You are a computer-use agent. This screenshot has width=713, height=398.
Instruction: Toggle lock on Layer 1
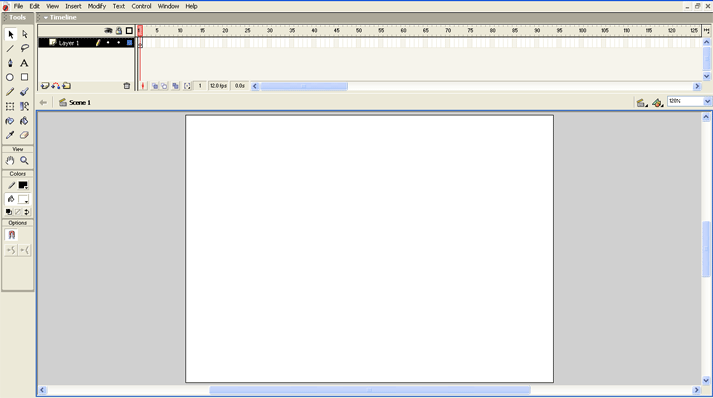click(119, 43)
